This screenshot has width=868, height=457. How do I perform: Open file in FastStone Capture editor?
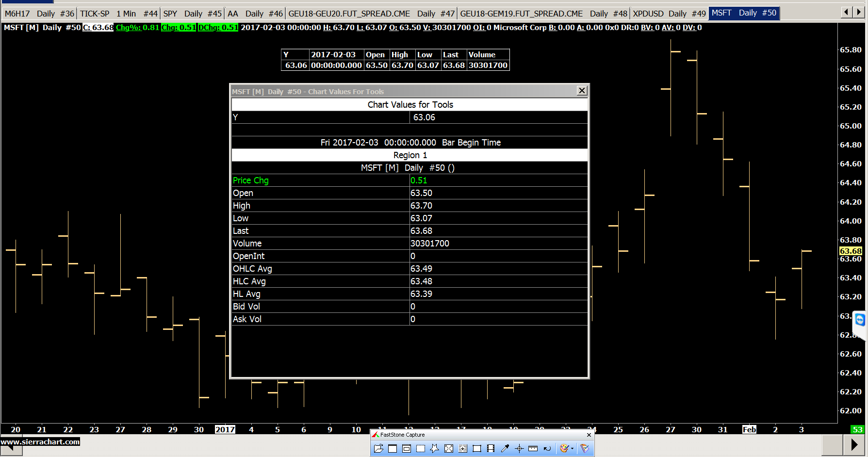378,448
